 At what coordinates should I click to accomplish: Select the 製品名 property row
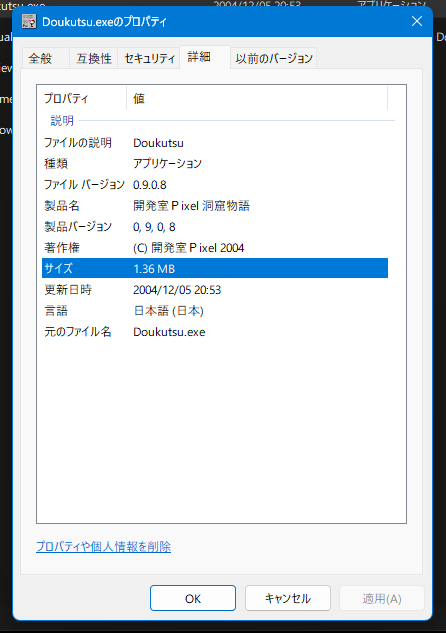pos(215,205)
